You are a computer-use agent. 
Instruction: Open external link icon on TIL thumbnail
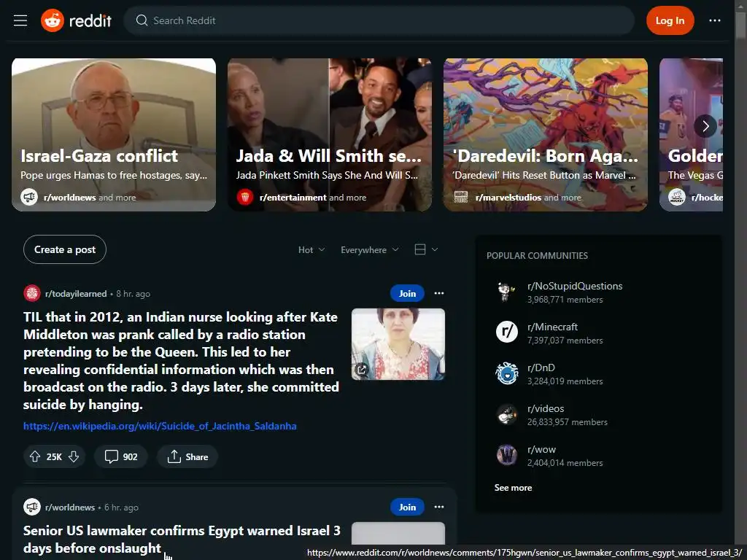click(x=362, y=369)
